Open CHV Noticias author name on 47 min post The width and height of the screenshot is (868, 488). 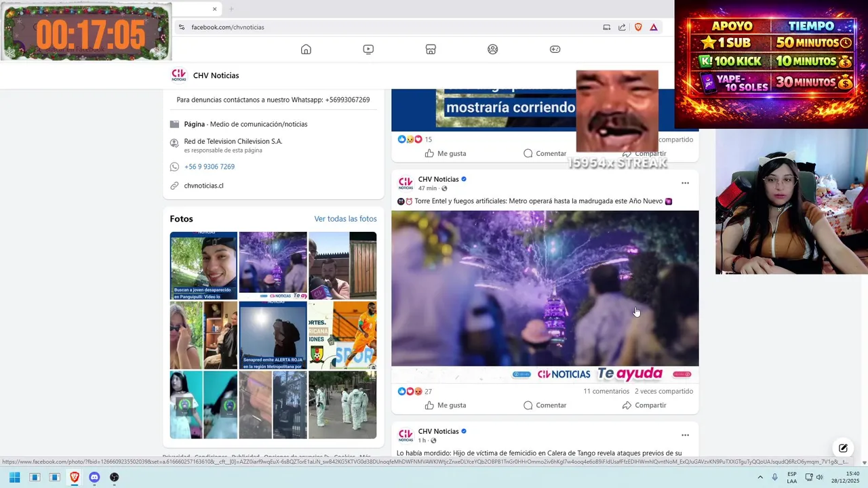(438, 180)
